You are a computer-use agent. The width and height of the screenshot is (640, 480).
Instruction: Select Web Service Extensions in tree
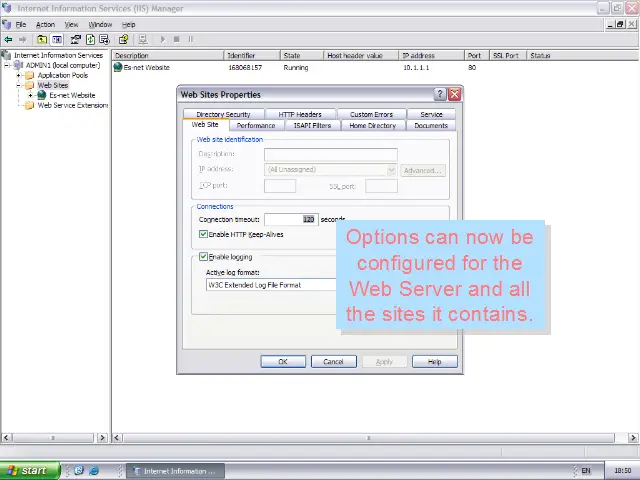tap(72, 105)
